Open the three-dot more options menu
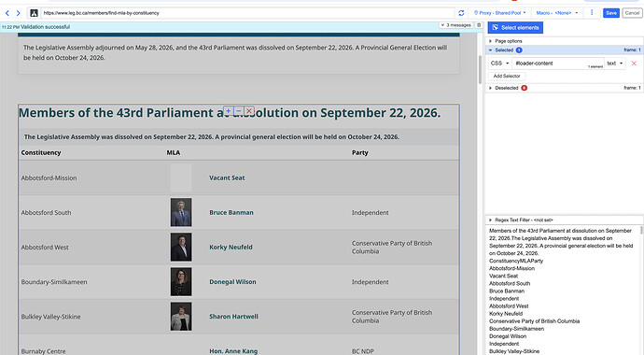 [592, 13]
